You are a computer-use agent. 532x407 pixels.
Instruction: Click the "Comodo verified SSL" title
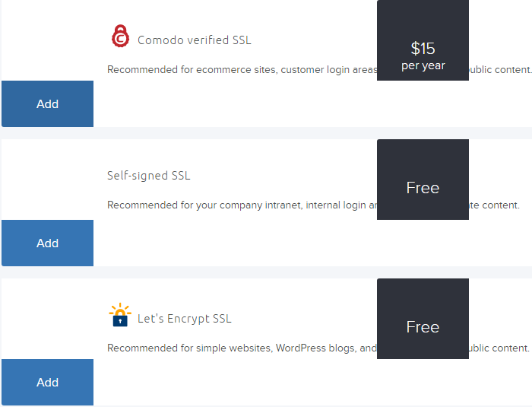(194, 40)
